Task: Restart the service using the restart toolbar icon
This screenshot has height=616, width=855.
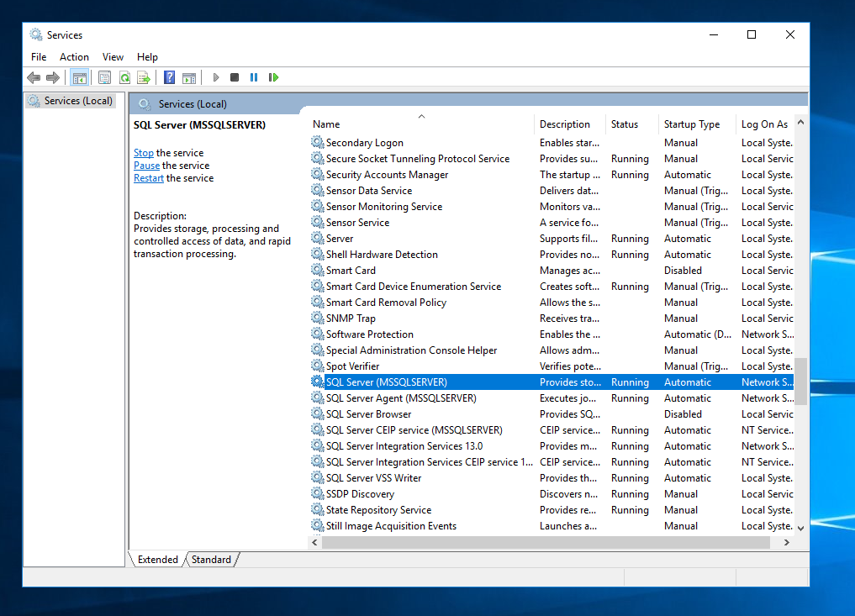Action: [x=274, y=77]
